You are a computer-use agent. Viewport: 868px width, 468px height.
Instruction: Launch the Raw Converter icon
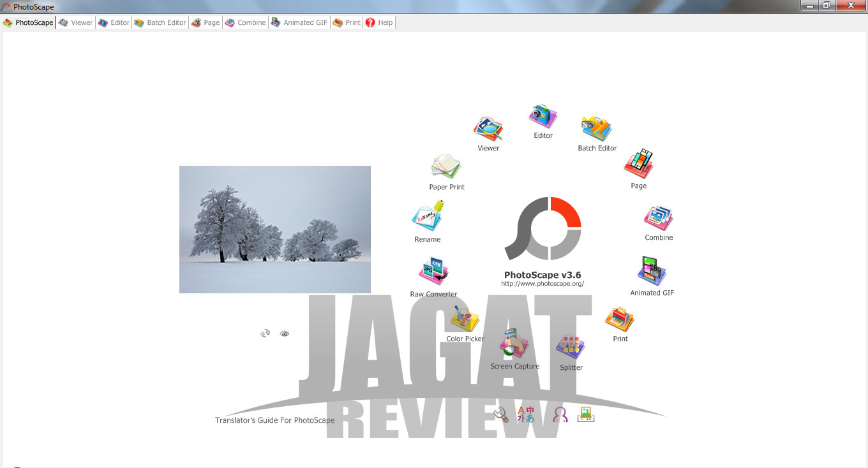point(433,272)
